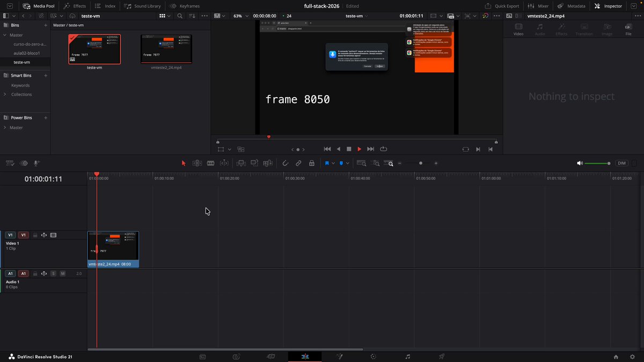Expand the Power Bins Master folder
The image size is (644, 362).
(x=5, y=128)
